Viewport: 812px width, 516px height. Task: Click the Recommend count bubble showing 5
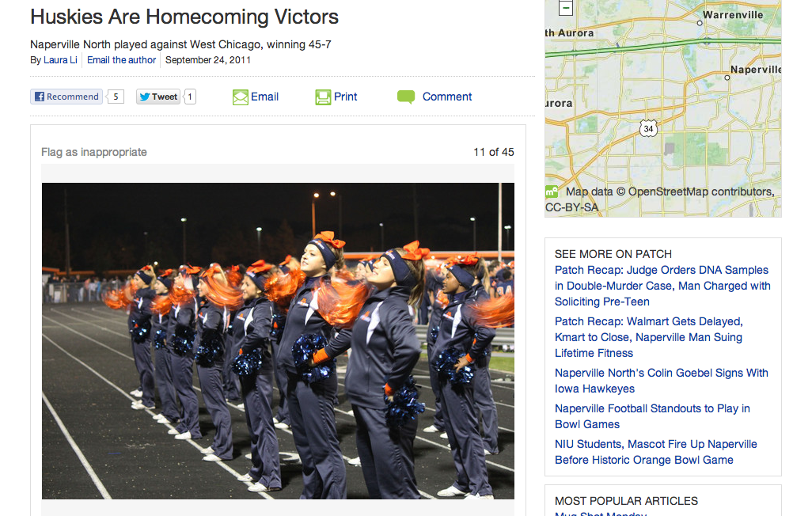coord(116,97)
